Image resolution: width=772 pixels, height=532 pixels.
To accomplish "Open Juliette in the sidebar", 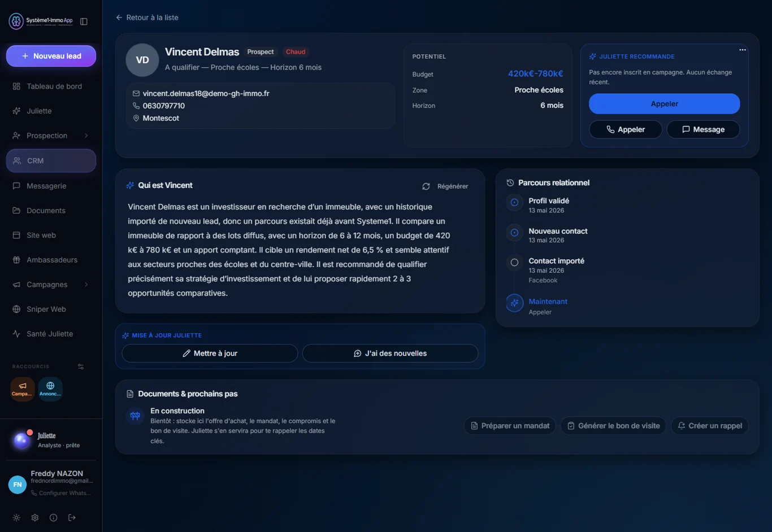I will pos(51,111).
